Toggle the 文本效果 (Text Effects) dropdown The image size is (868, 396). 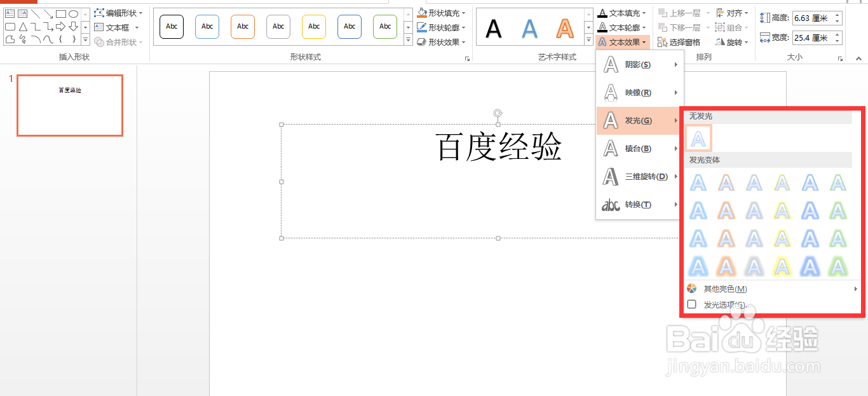click(622, 42)
